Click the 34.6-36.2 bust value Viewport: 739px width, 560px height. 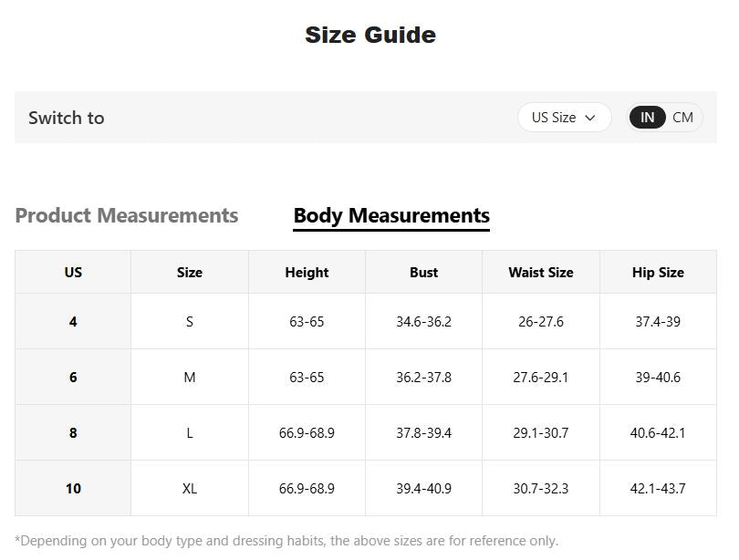coord(423,322)
